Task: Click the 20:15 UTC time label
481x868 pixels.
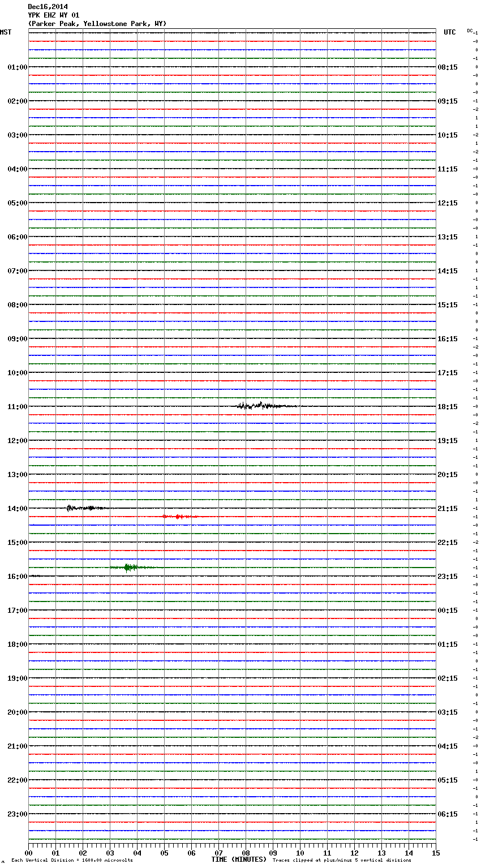Action: click(448, 475)
